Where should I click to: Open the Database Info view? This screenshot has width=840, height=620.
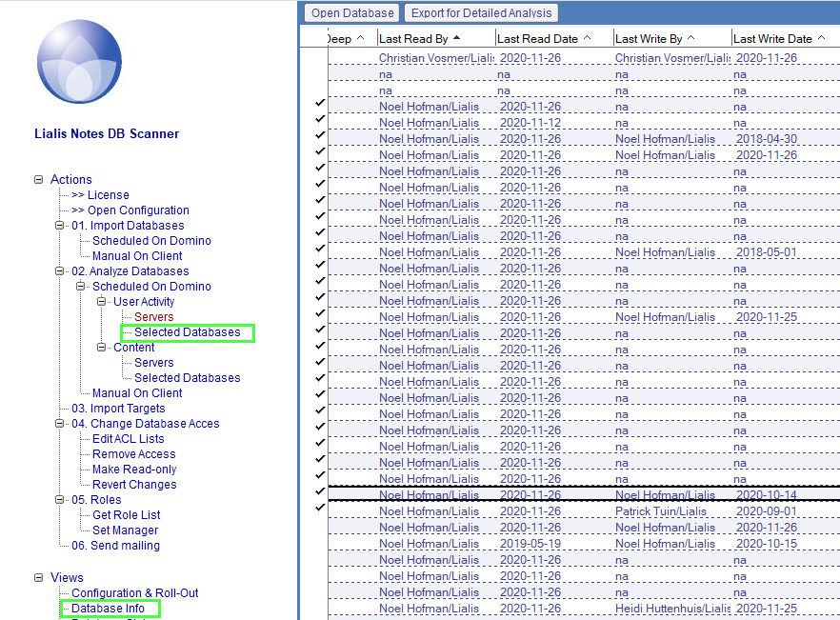pos(109,608)
